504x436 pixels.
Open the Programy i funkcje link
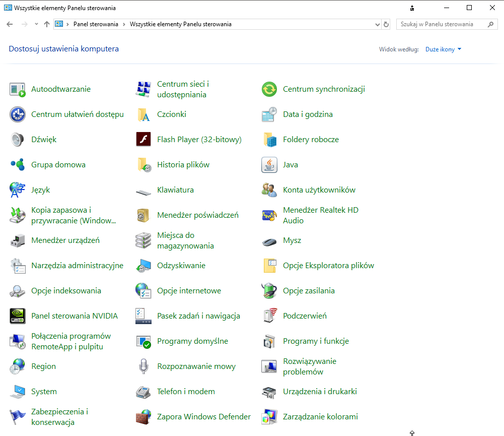316,341
